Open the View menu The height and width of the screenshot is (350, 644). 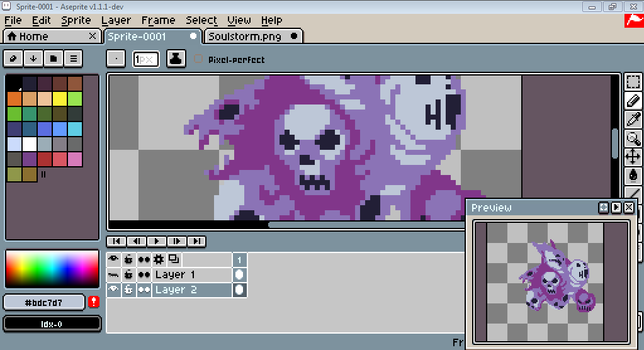click(x=239, y=21)
